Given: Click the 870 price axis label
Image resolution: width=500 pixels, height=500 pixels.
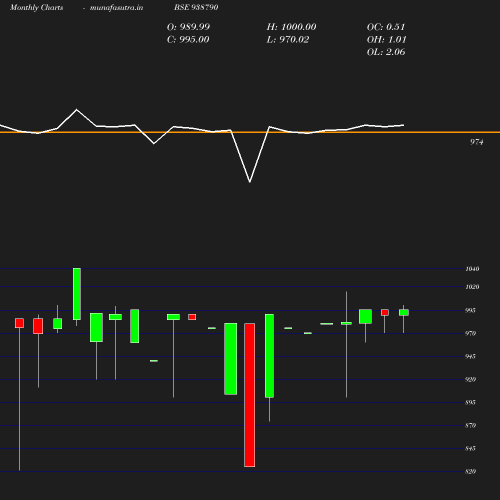Looking at the screenshot, I should pos(470,425).
